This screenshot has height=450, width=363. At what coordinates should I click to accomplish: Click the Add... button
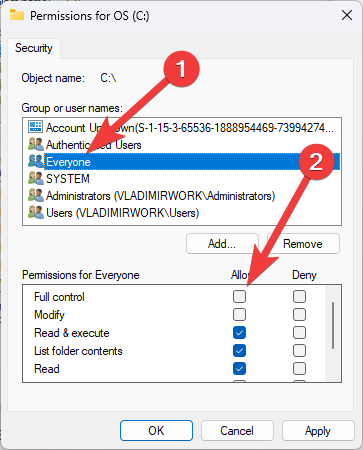coord(222,244)
